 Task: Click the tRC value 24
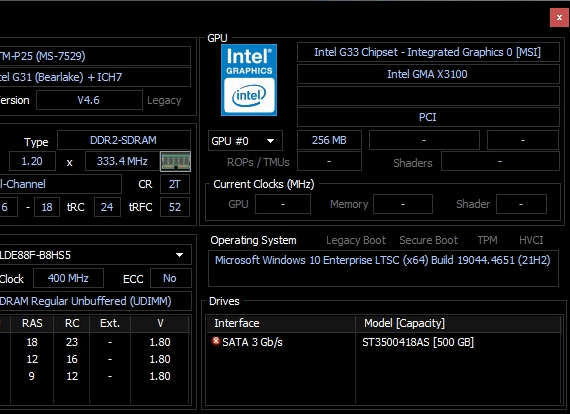107,207
